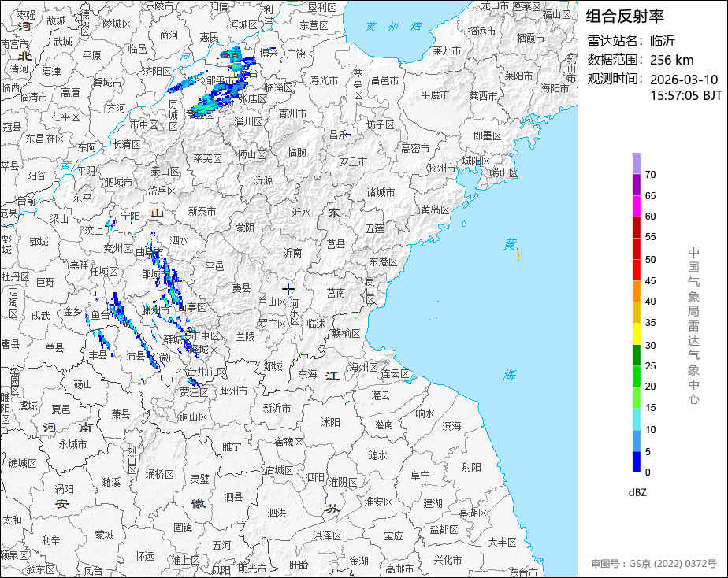Click the legend value 70
The height and width of the screenshot is (578, 728).
(x=650, y=175)
